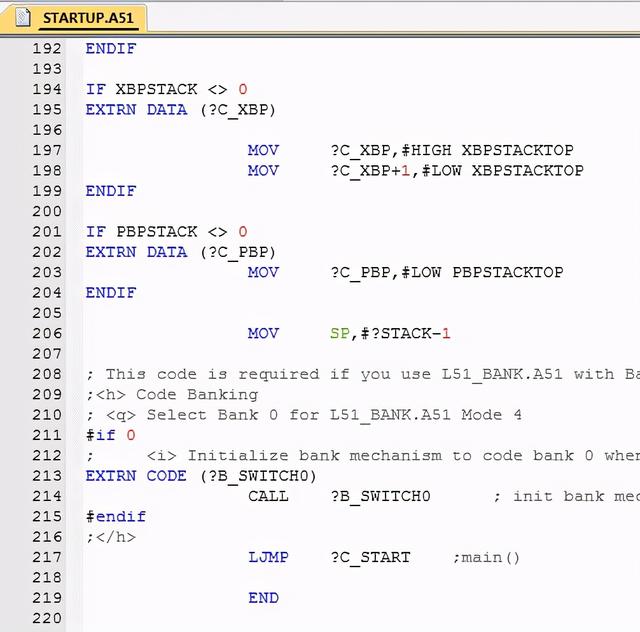Click '; init bank' comment on line 214
640x632 pixels.
click(567, 496)
